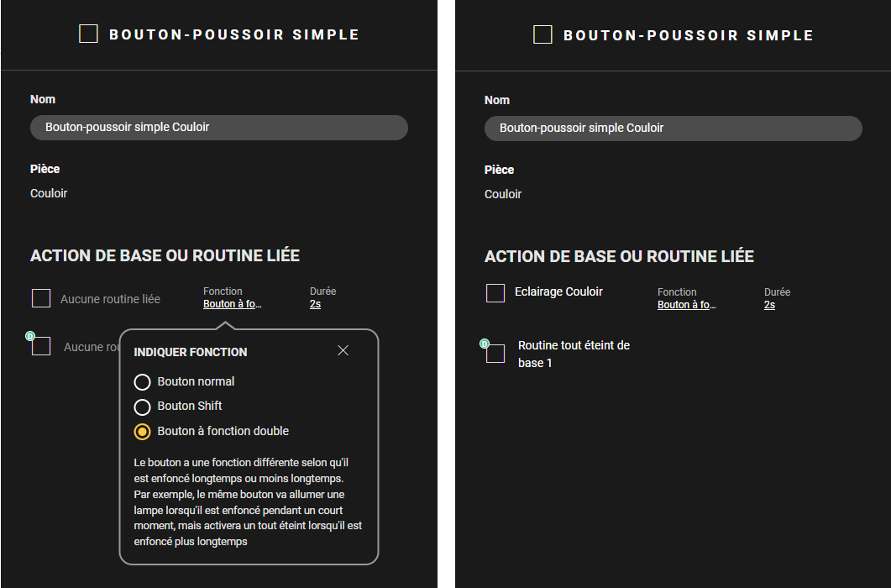The image size is (891, 588).
Task: Click the badged square icon beside truncated 'Aucune rou'
Action: pyautogui.click(x=41, y=346)
